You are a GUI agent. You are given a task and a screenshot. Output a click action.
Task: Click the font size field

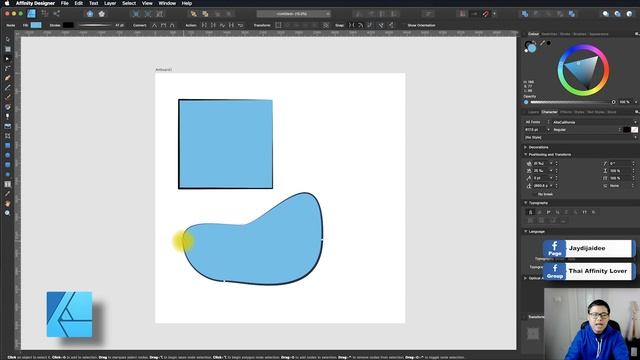coord(534,130)
